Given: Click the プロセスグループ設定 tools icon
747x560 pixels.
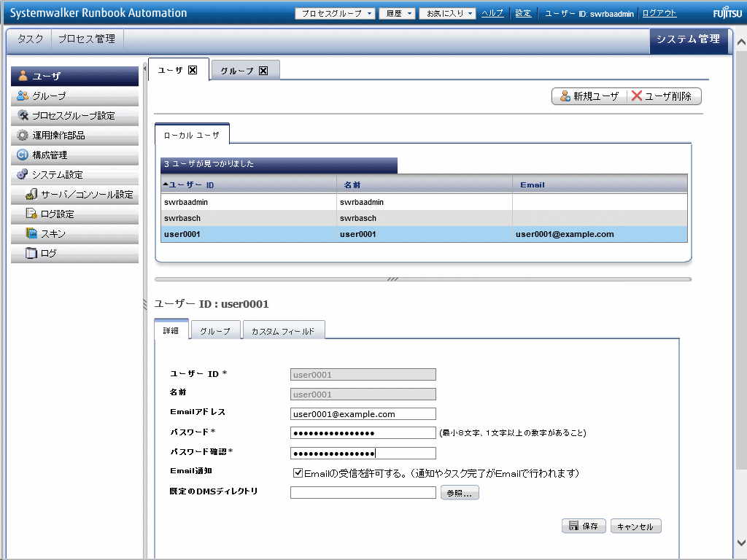Looking at the screenshot, I should tap(23, 115).
